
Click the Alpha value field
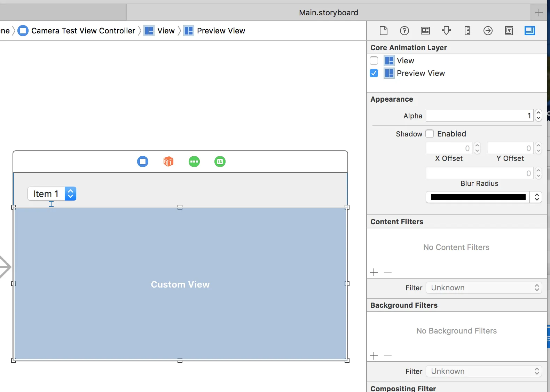(480, 115)
